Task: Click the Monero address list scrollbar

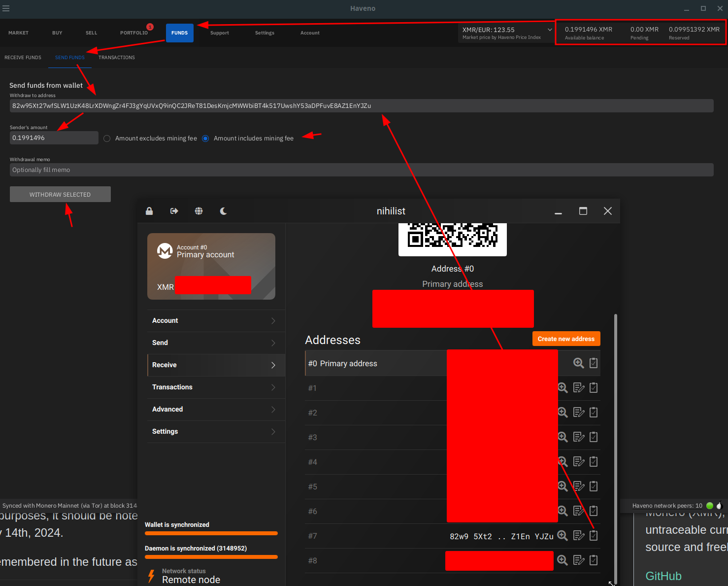Action: coord(616,448)
